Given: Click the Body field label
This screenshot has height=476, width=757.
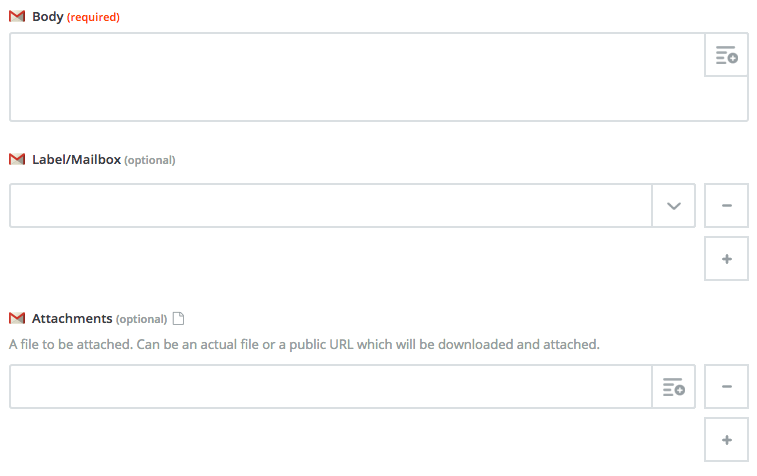Looking at the screenshot, I should (x=47, y=16).
